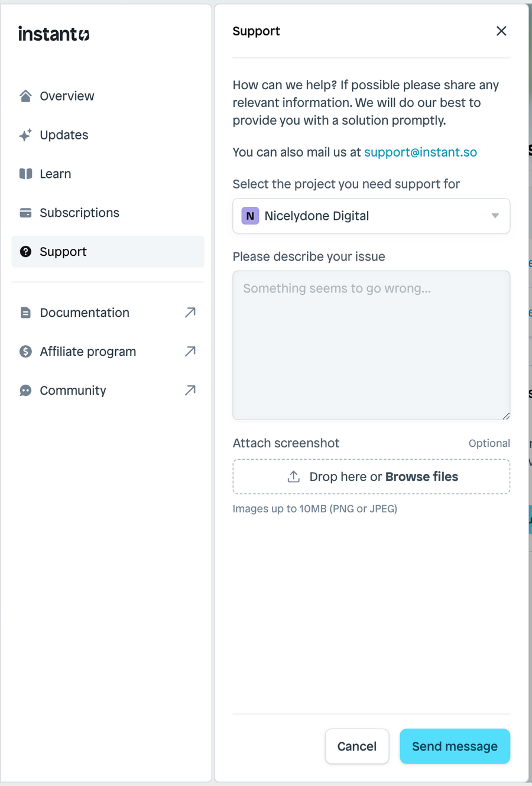
Task: Open Learn via the book icon
Action: pyautogui.click(x=25, y=174)
